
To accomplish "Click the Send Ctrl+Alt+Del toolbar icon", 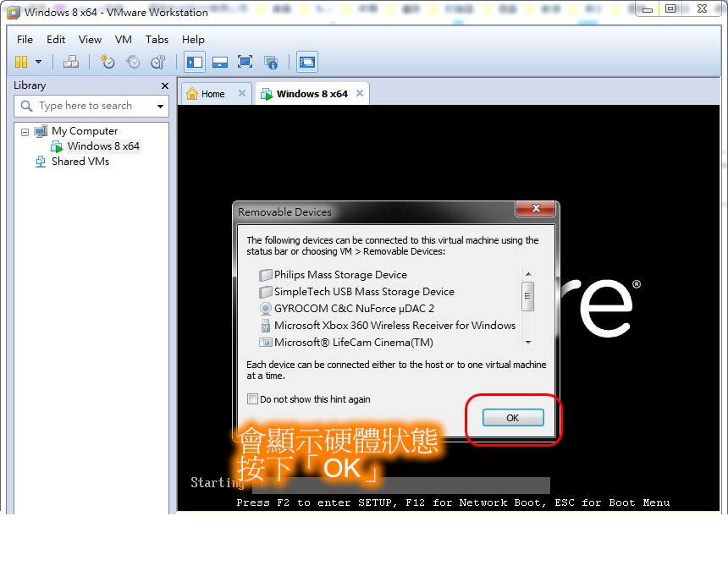I will pyautogui.click(x=70, y=62).
